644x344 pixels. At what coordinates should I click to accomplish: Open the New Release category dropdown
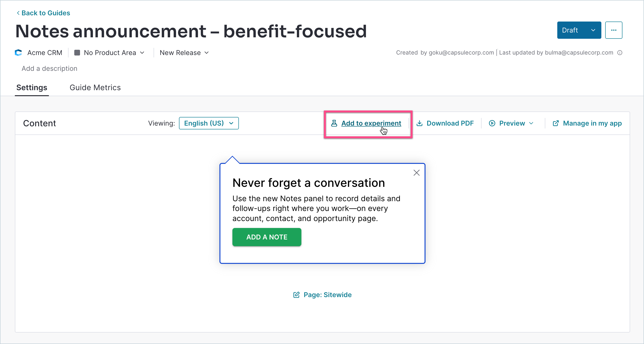pyautogui.click(x=184, y=52)
